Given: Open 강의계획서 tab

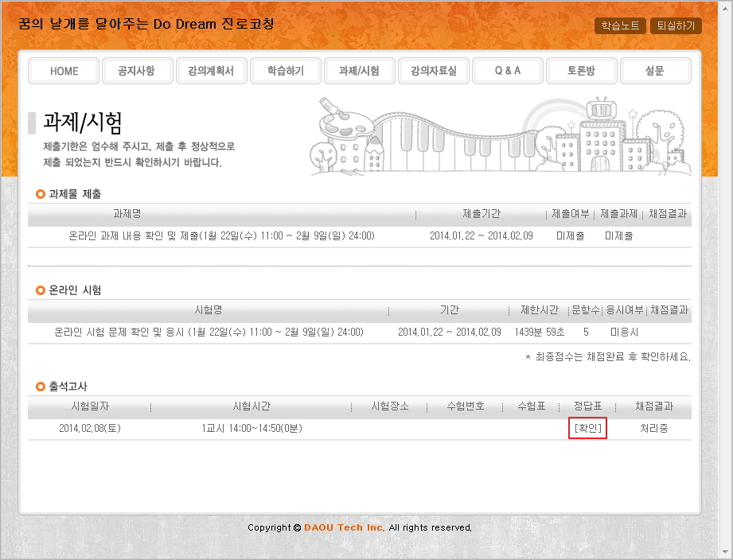Looking at the screenshot, I should click(211, 71).
